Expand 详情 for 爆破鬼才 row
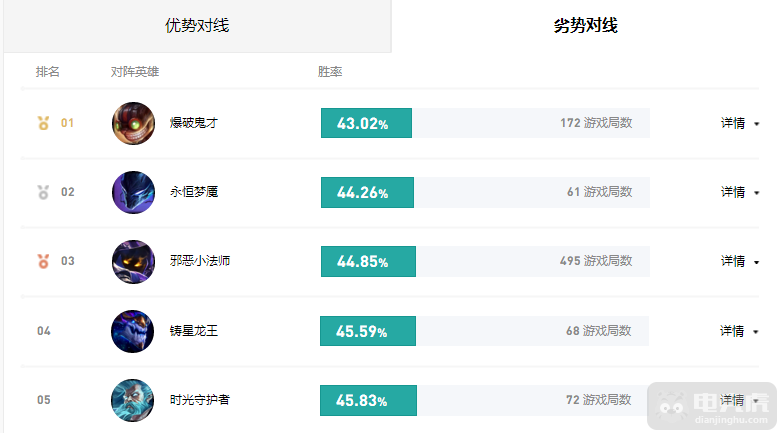Image resolution: width=779 pixels, height=433 pixels. (x=740, y=123)
